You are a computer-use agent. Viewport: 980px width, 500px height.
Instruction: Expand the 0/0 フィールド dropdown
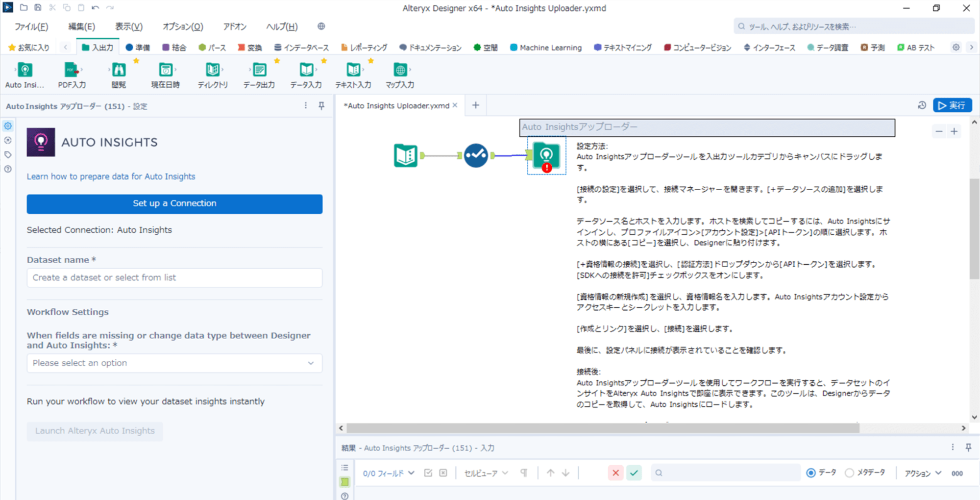click(389, 473)
